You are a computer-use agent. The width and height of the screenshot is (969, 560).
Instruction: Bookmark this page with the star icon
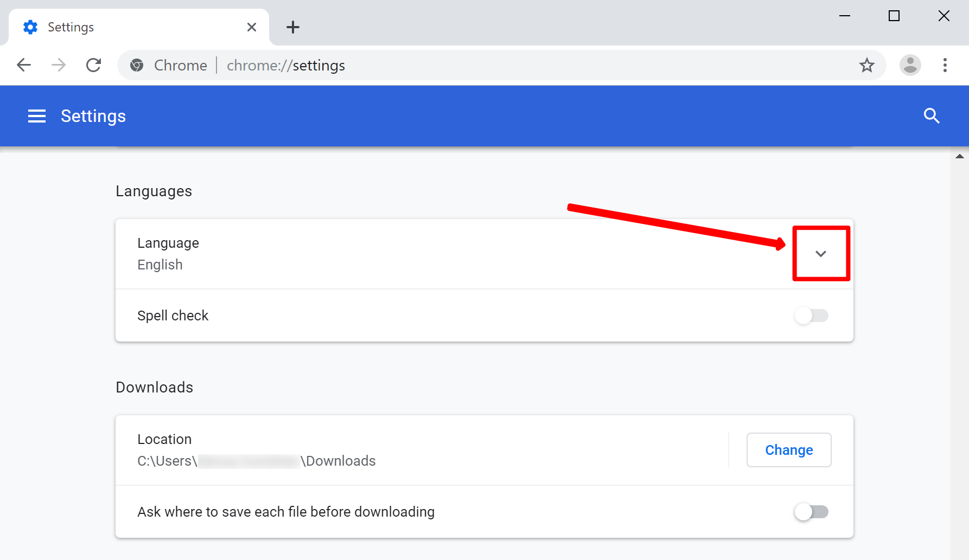coord(866,66)
